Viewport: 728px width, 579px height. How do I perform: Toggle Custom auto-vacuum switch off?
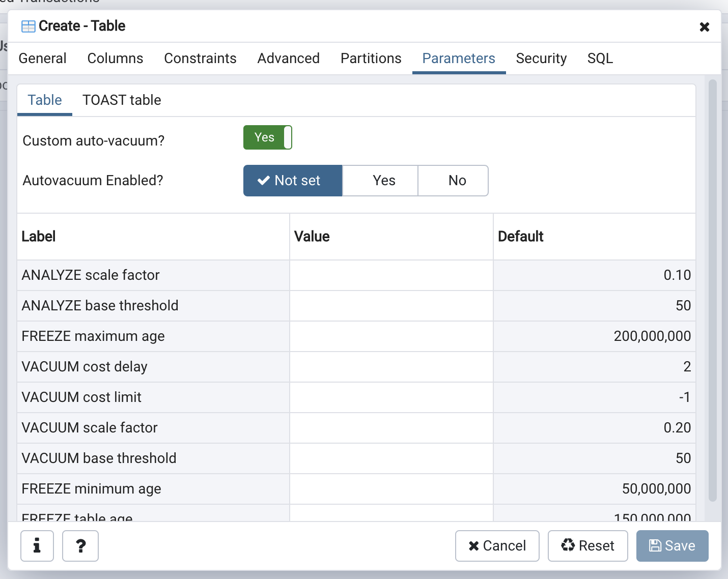tap(267, 137)
